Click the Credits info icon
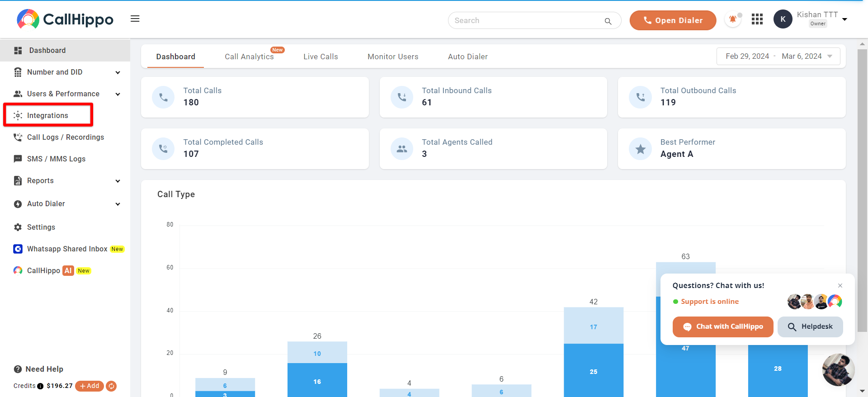Viewport: 868px width, 397px height. pyautogui.click(x=40, y=386)
